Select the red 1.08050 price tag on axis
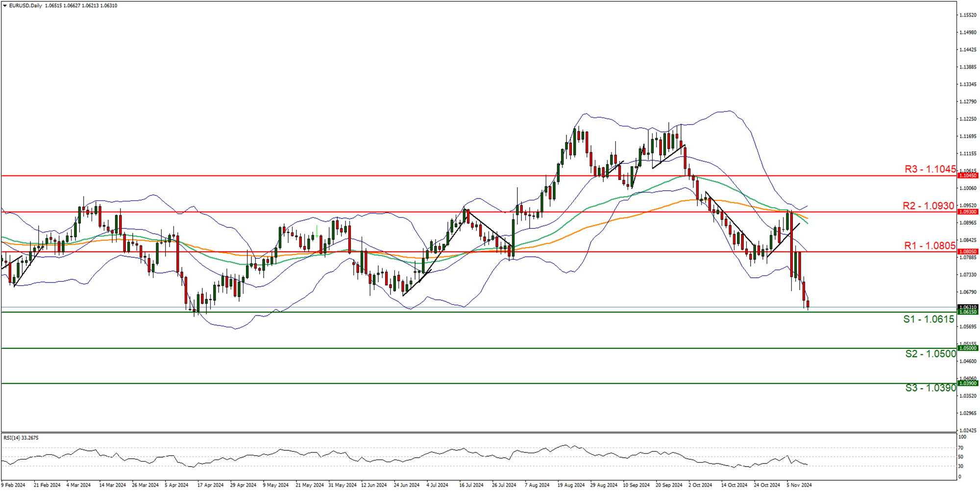 (968, 251)
